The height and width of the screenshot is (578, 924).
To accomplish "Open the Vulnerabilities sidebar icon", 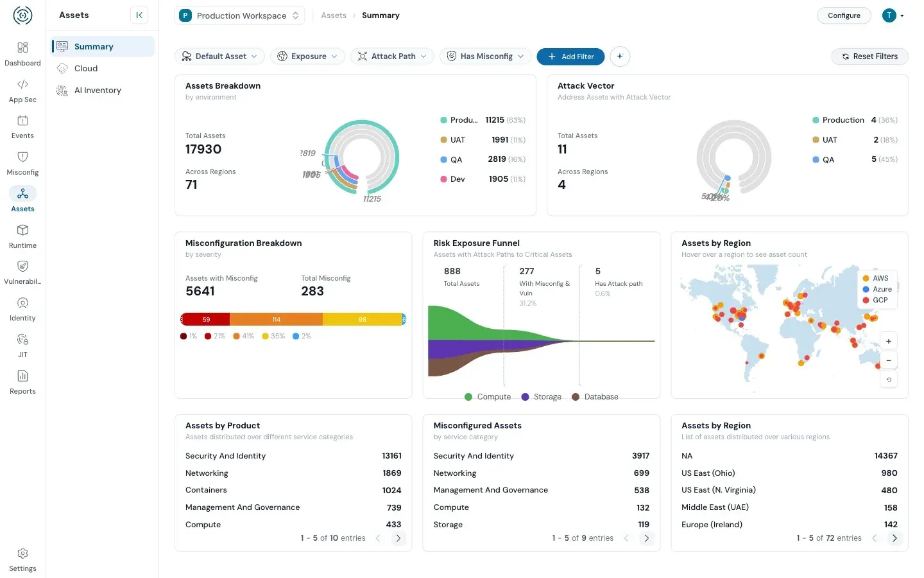I will pyautogui.click(x=22, y=273).
